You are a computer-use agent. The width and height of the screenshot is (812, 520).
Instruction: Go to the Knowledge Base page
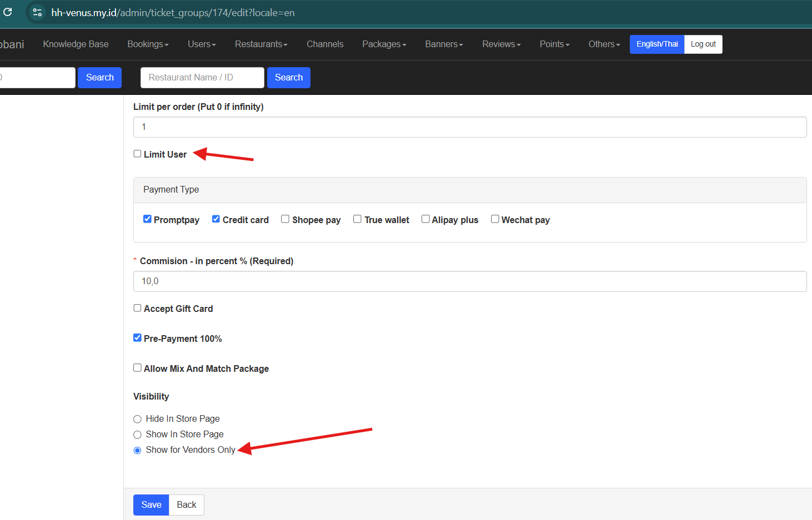(x=76, y=44)
